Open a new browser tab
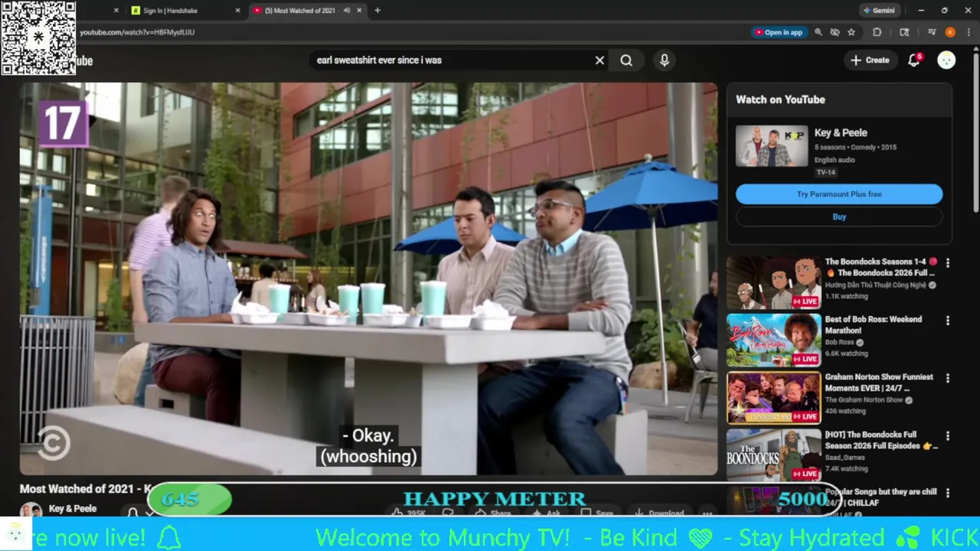 (x=377, y=11)
